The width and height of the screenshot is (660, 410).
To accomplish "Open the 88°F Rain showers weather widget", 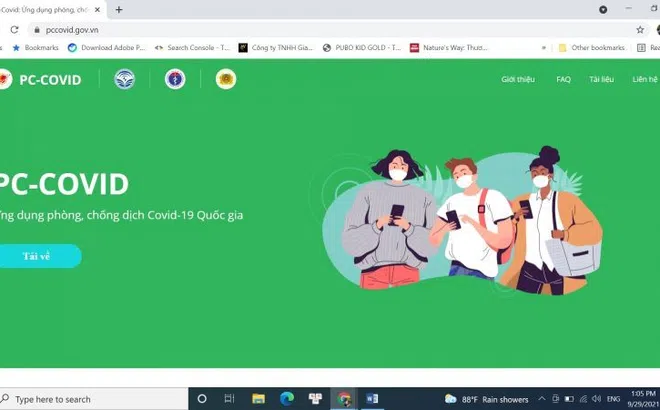I will pos(487,399).
